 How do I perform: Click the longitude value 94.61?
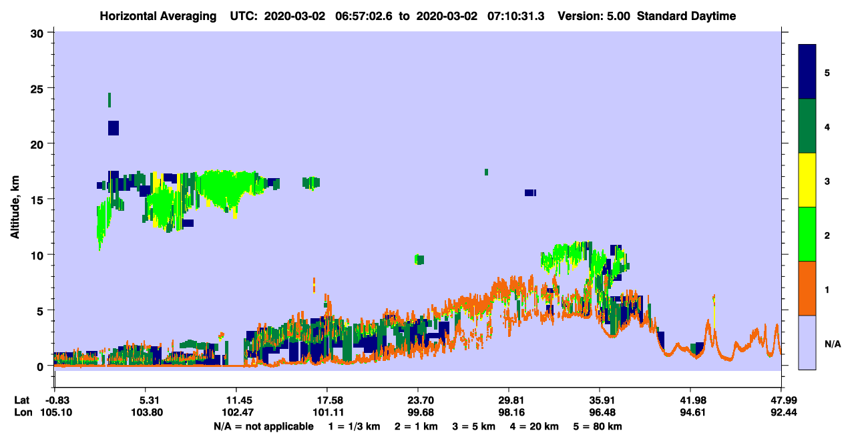pyautogui.click(x=690, y=412)
